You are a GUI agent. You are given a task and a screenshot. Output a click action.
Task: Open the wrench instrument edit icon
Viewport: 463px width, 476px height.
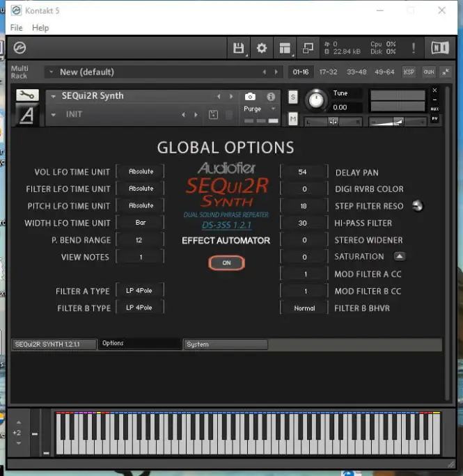(x=27, y=95)
